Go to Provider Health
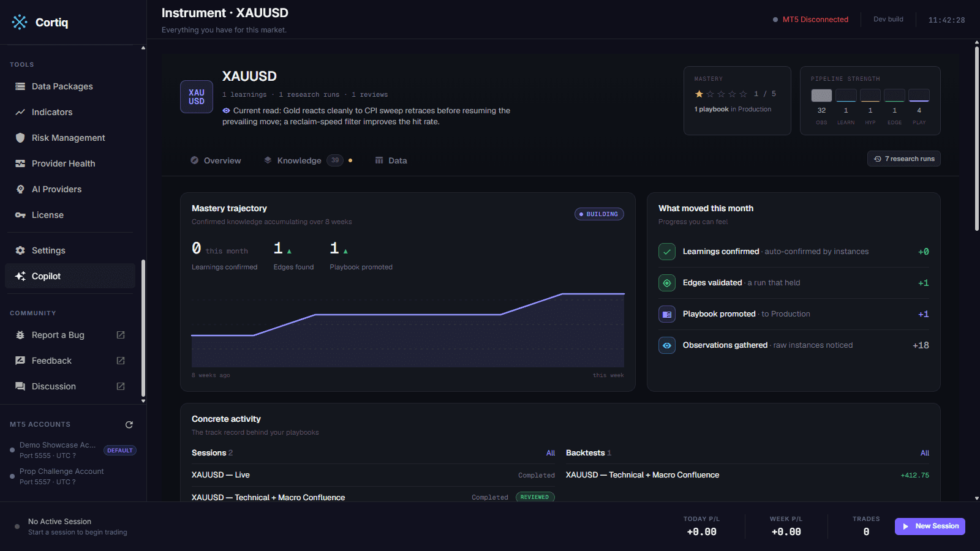 [x=70, y=163]
